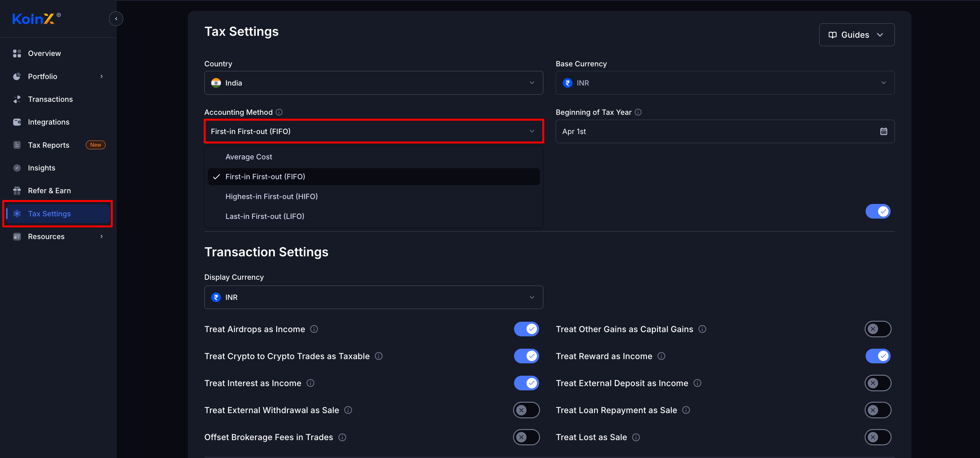Viewport: 980px width, 458px height.
Task: Click the info icon next to Treat Lost as Sale
Action: [x=636, y=437]
